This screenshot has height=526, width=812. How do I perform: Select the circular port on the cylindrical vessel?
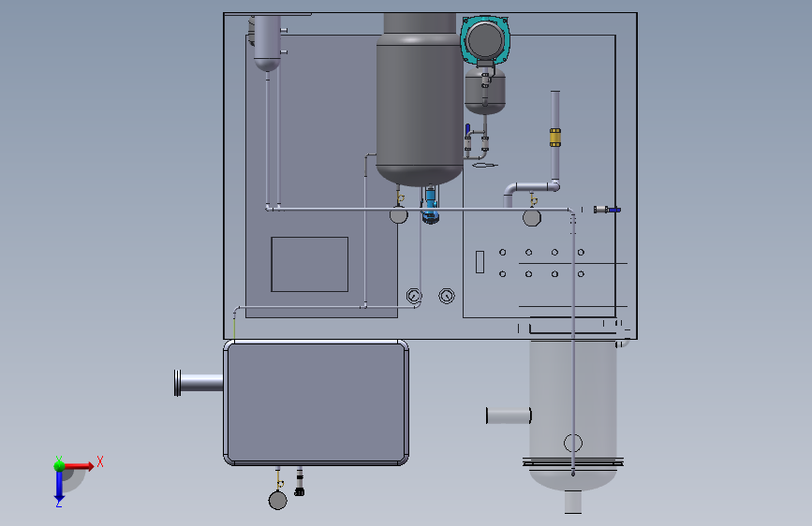coord(573,443)
